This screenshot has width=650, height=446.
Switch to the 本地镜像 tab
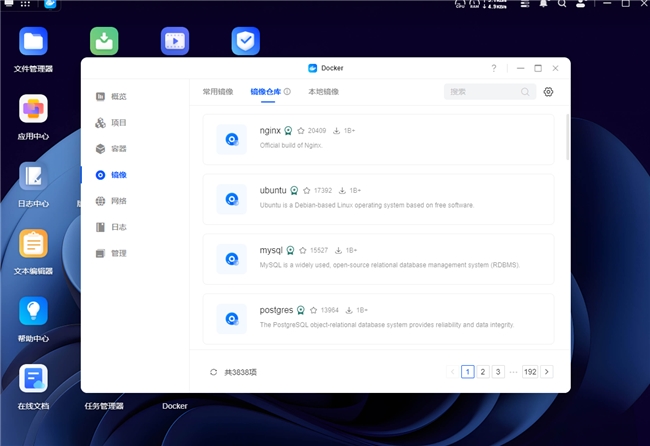(x=324, y=92)
